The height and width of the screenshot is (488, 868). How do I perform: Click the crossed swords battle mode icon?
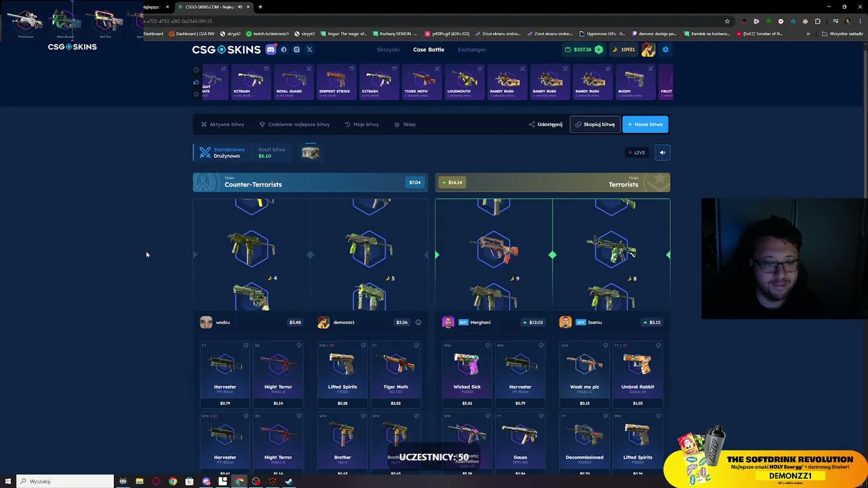(205, 152)
